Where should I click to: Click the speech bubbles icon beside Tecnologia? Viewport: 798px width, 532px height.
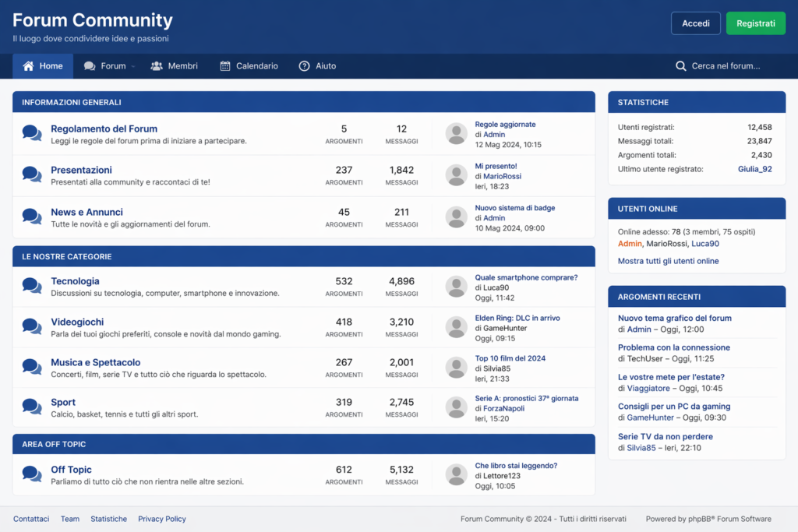[x=32, y=287]
